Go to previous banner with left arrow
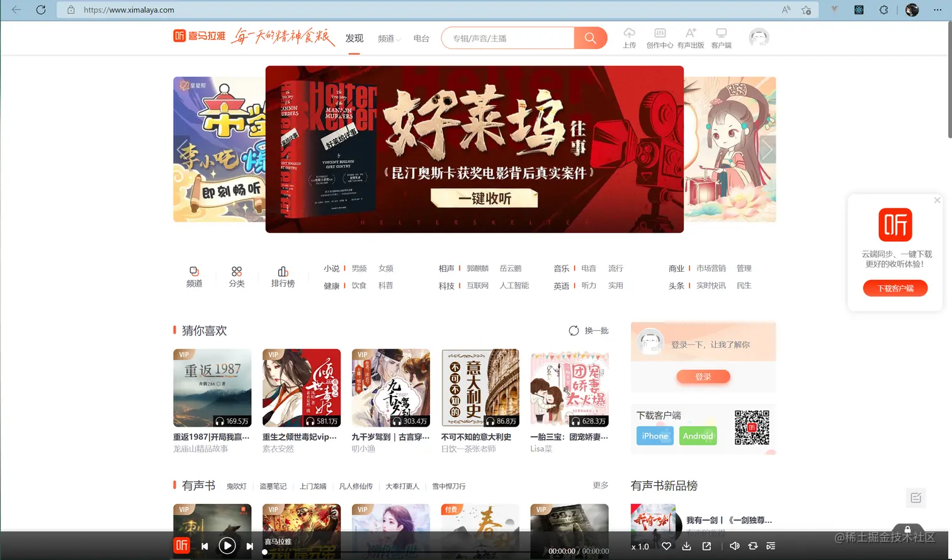Image resolution: width=952 pixels, height=560 pixels. click(x=182, y=150)
